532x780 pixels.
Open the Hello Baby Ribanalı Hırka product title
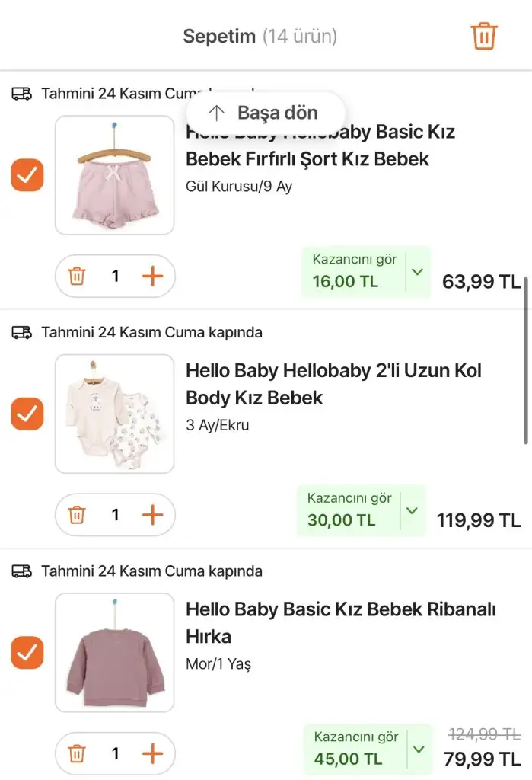(340, 622)
